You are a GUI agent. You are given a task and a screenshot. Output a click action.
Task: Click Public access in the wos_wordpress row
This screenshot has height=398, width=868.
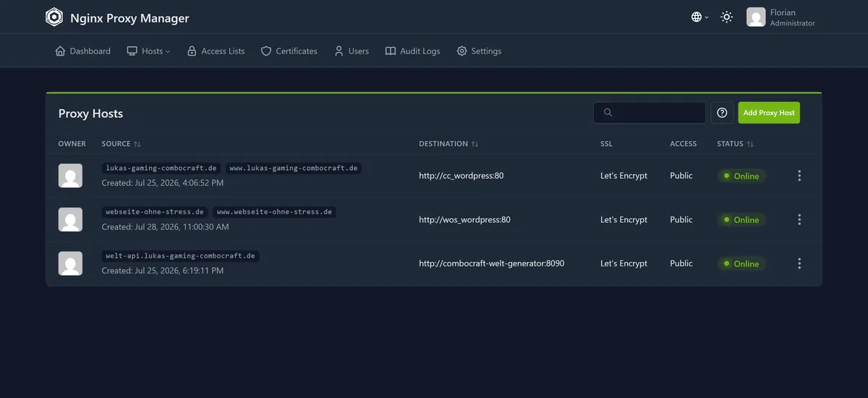pos(681,220)
